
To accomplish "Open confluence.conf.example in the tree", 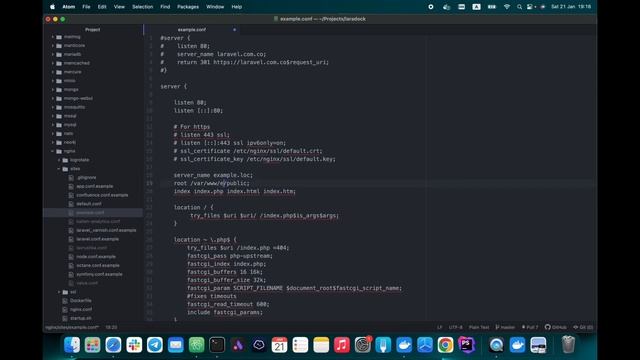I will pos(102,195).
